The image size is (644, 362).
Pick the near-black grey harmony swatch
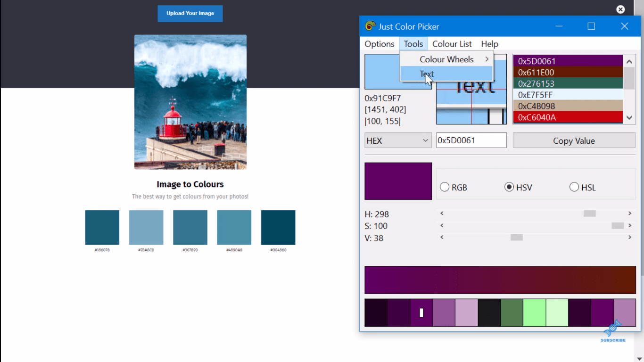click(489, 313)
